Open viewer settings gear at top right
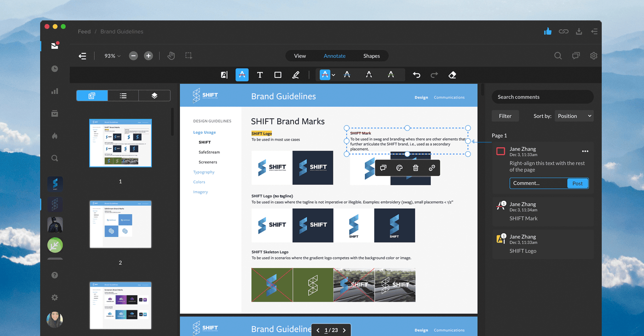 point(594,56)
